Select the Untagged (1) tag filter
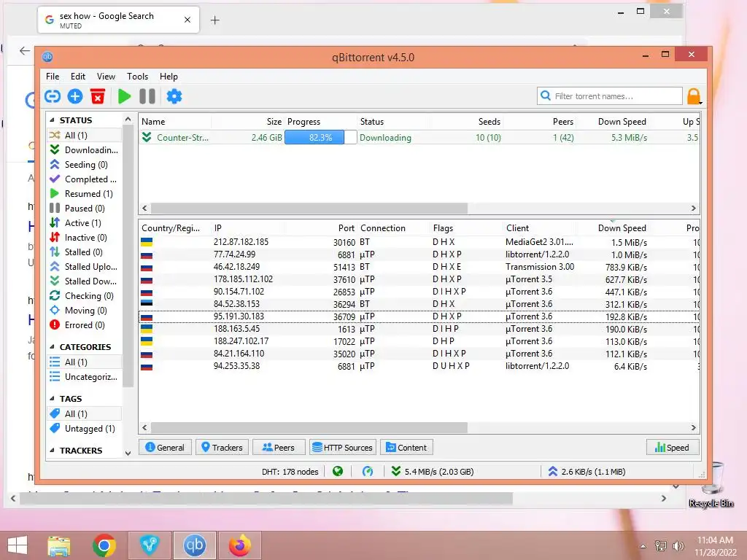The width and height of the screenshot is (747, 560). 84,429
